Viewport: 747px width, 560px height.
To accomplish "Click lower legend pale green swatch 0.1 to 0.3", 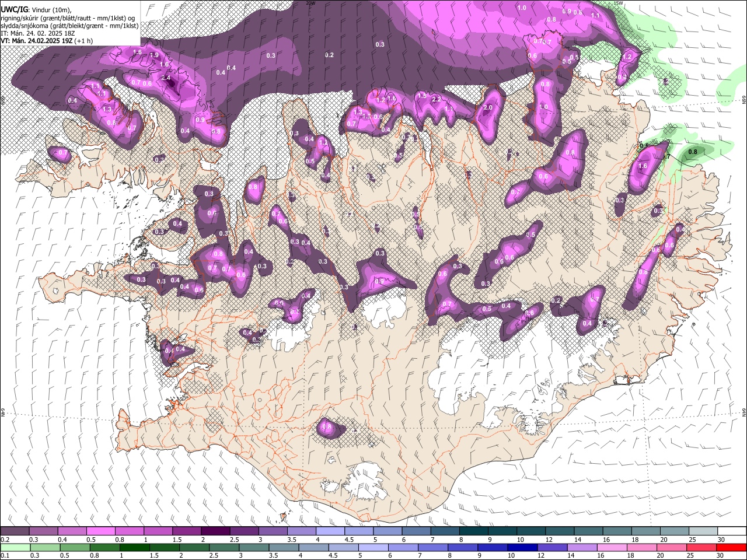I will (16, 547).
